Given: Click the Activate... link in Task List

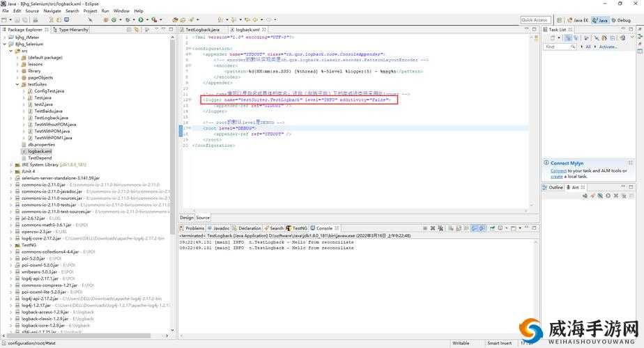Looking at the screenshot, I should [x=608, y=47].
